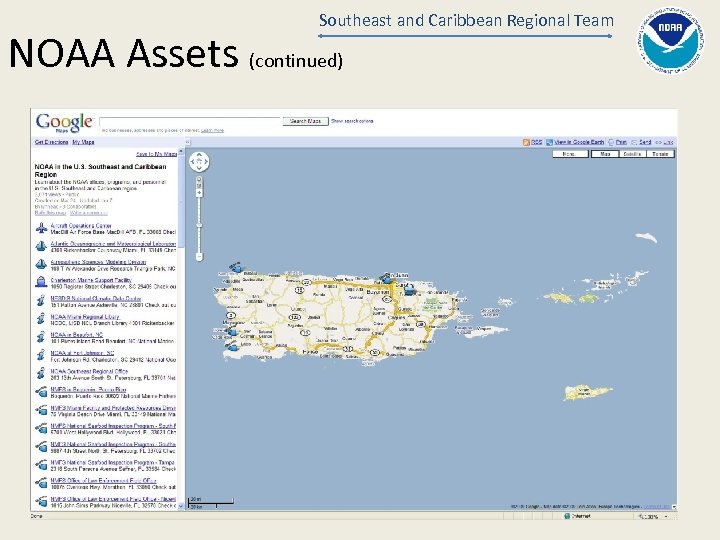Open the My Maps tab

(x=83, y=142)
